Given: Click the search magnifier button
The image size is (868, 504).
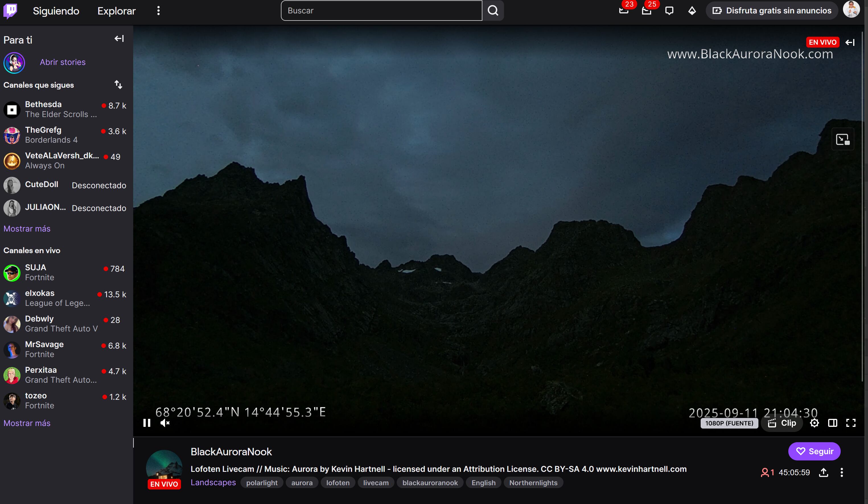Looking at the screenshot, I should click(x=493, y=11).
